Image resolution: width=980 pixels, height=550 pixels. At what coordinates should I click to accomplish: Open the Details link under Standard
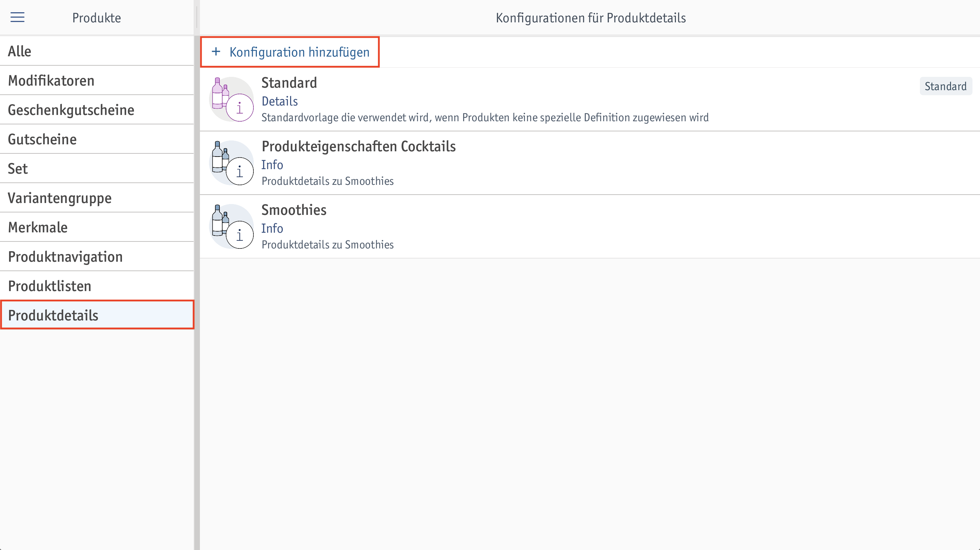tap(280, 101)
